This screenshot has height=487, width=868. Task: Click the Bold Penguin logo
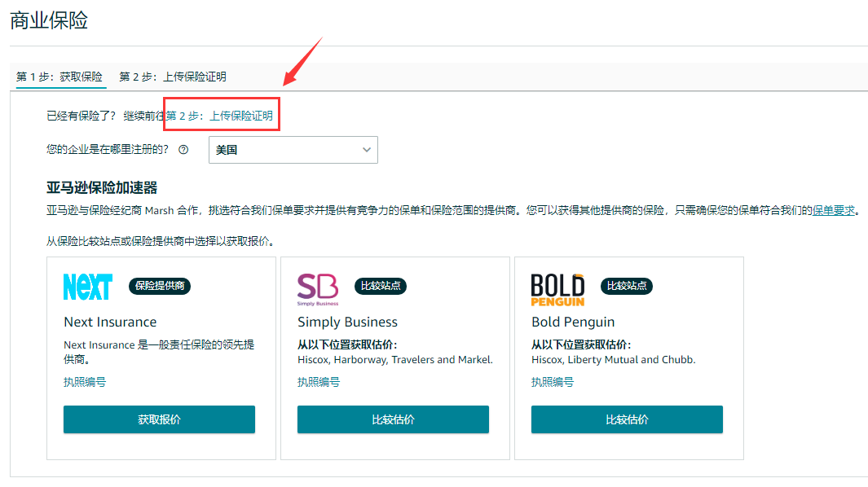[557, 289]
